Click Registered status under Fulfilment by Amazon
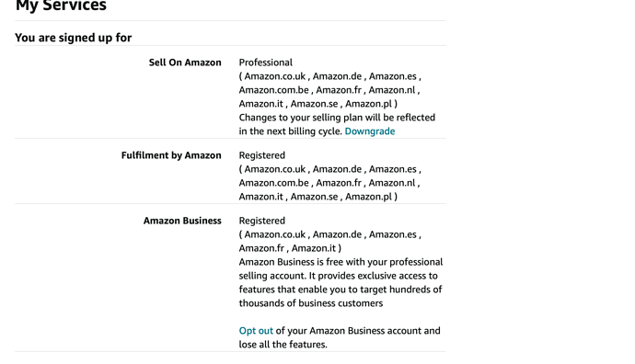Viewport: 635px width, 364px height. pyautogui.click(x=262, y=155)
